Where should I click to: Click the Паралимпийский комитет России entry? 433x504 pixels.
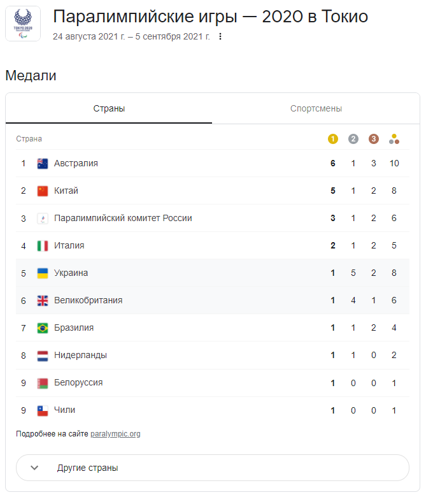[123, 218]
